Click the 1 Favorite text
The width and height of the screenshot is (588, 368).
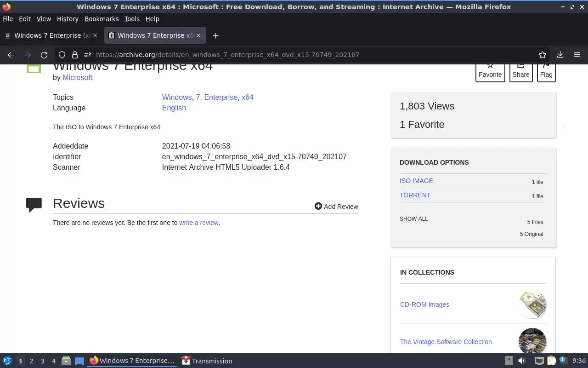point(422,124)
